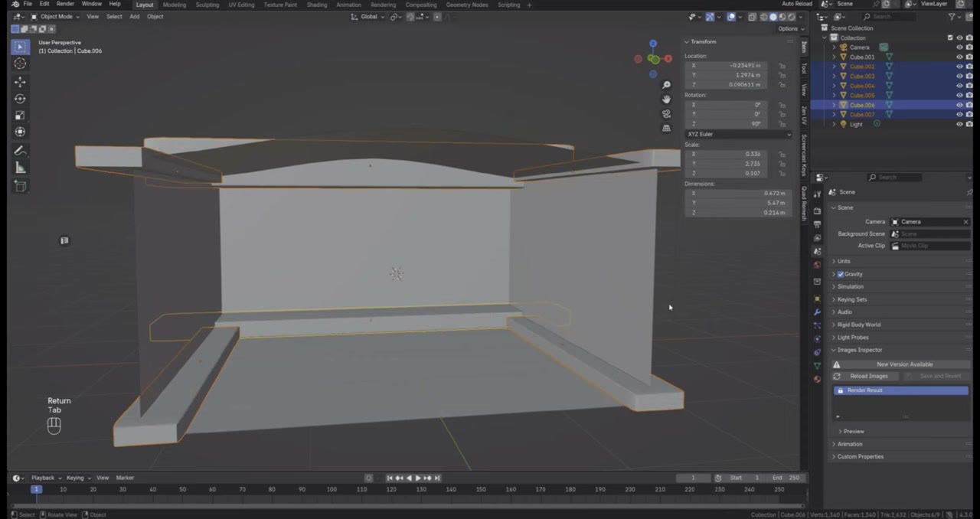
Task: Activate the Annotate tool
Action: 20,151
